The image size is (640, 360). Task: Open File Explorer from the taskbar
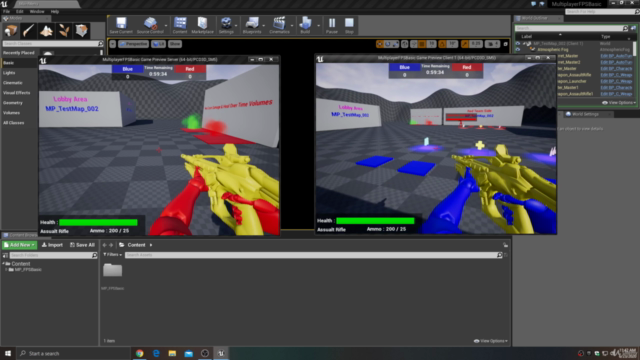pos(172,353)
